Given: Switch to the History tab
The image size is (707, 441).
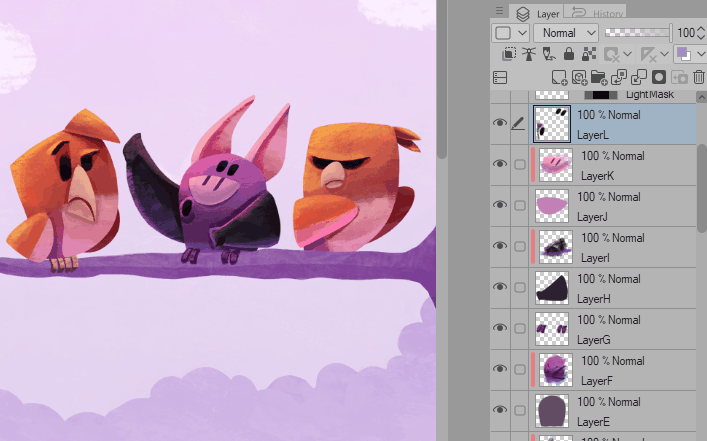Looking at the screenshot, I should (x=596, y=13).
